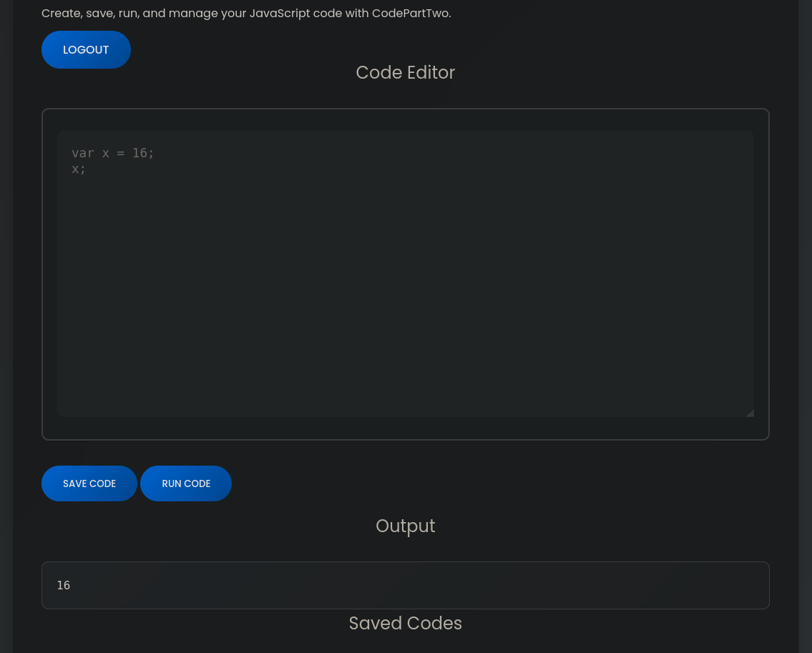Click the number 16 in the code
Viewport: 812px width, 653px height.
(x=140, y=153)
